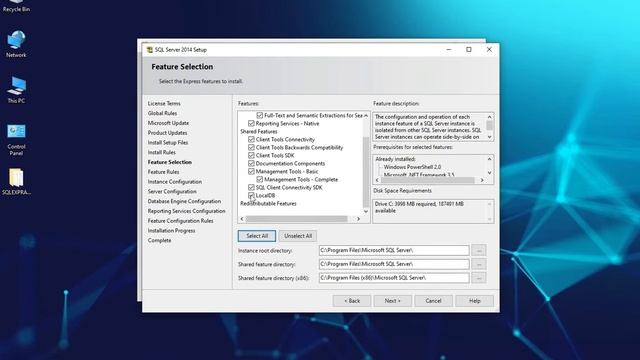Viewport: 640px width, 360px height.
Task: Open Help for setup
Action: point(474,301)
